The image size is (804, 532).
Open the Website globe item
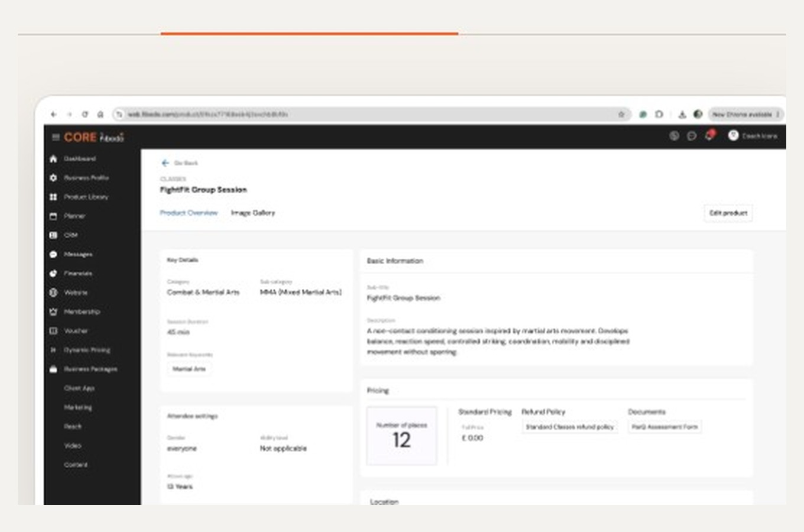68,293
